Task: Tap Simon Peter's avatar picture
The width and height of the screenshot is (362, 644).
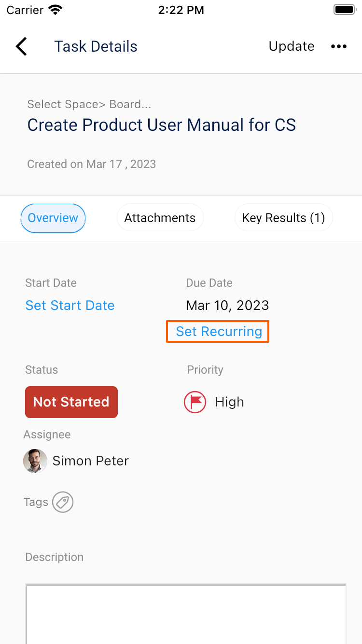Action: tap(35, 461)
